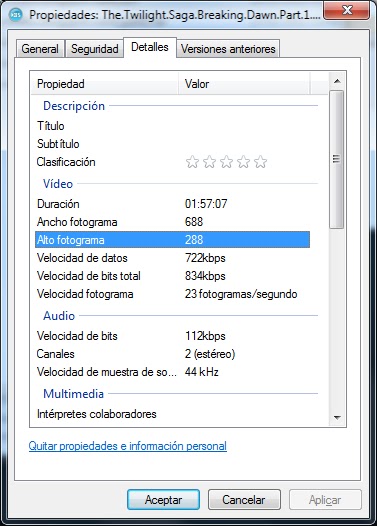Select the Velocidad de datos row
Viewport: 377px width, 527px height.
pos(172,258)
